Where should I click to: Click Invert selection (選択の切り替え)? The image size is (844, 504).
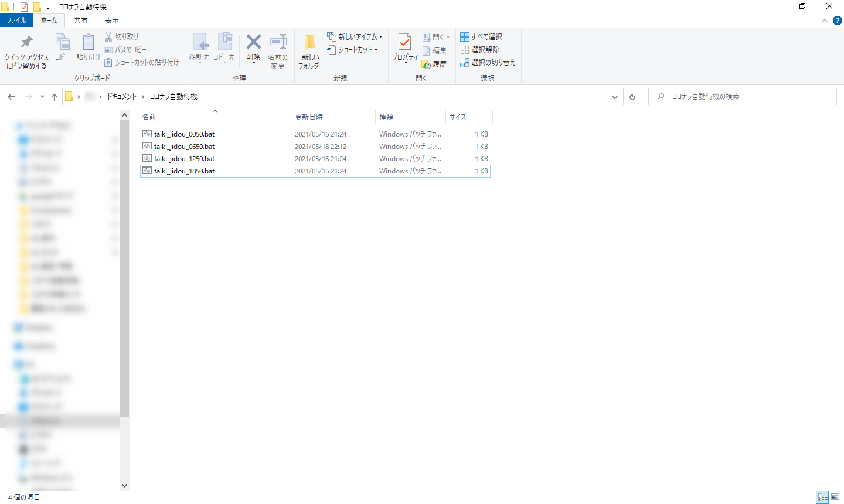click(x=488, y=62)
